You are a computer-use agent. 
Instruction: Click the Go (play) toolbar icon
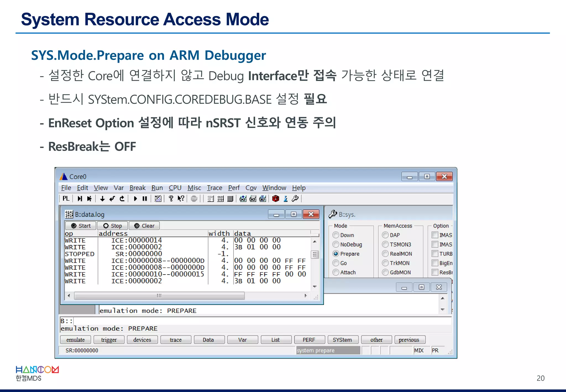pos(135,198)
